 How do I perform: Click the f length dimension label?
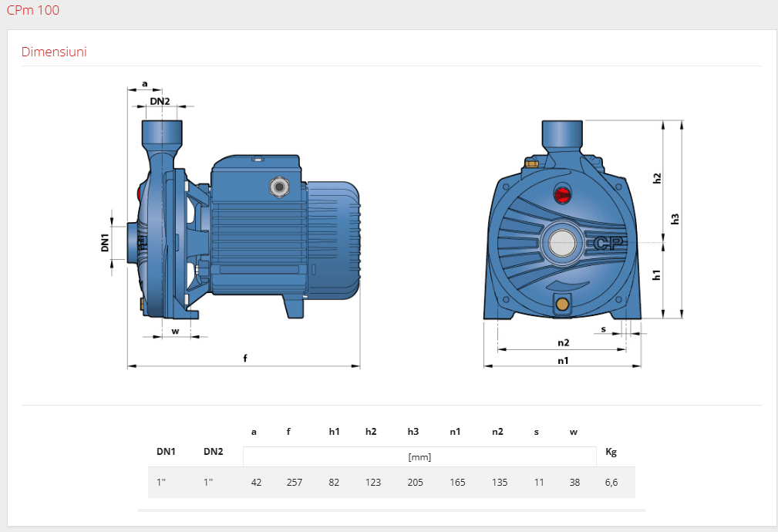coord(245,359)
